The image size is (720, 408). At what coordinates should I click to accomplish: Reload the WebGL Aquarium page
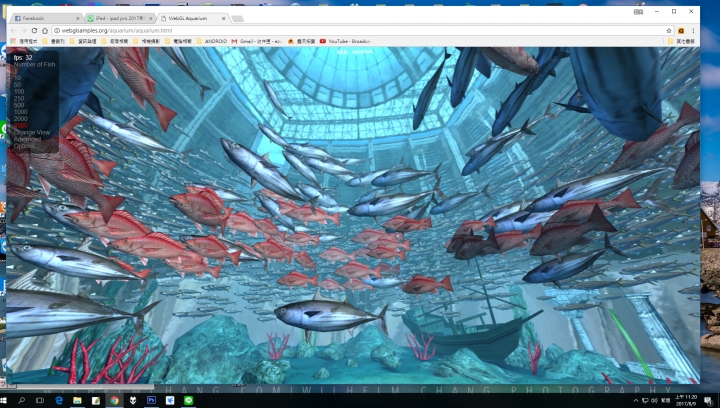pos(34,30)
